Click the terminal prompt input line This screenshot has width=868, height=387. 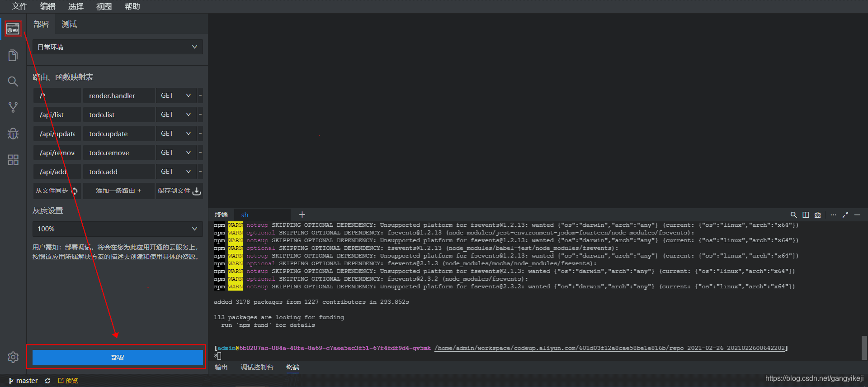coord(217,356)
